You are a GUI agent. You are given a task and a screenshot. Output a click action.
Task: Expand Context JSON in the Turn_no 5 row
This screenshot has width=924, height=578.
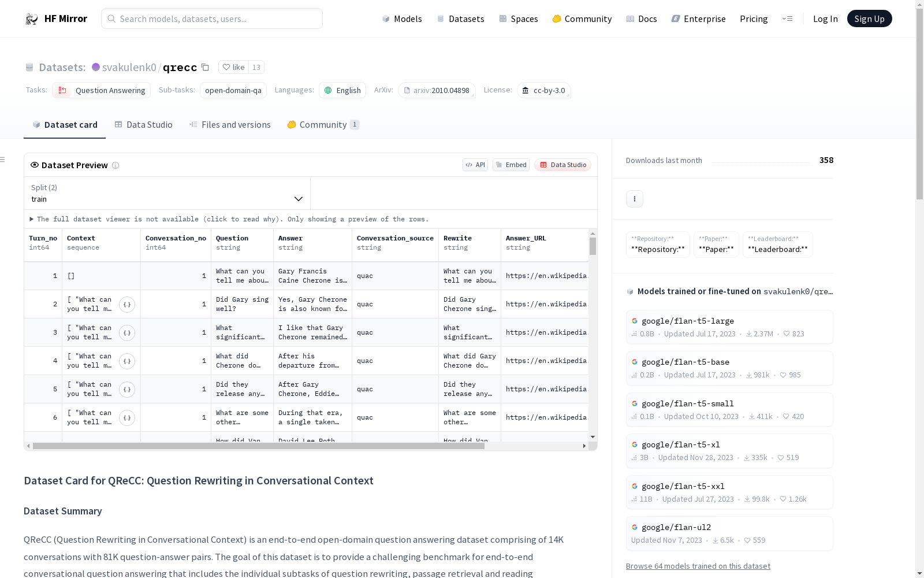point(127,389)
